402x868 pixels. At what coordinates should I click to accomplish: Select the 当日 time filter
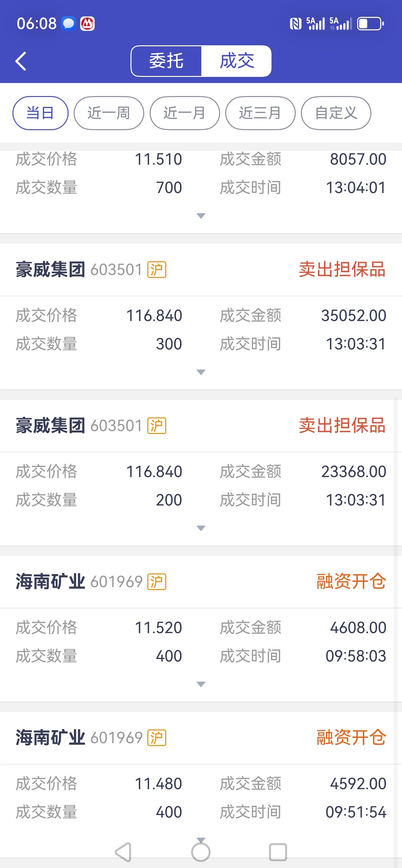tap(41, 113)
